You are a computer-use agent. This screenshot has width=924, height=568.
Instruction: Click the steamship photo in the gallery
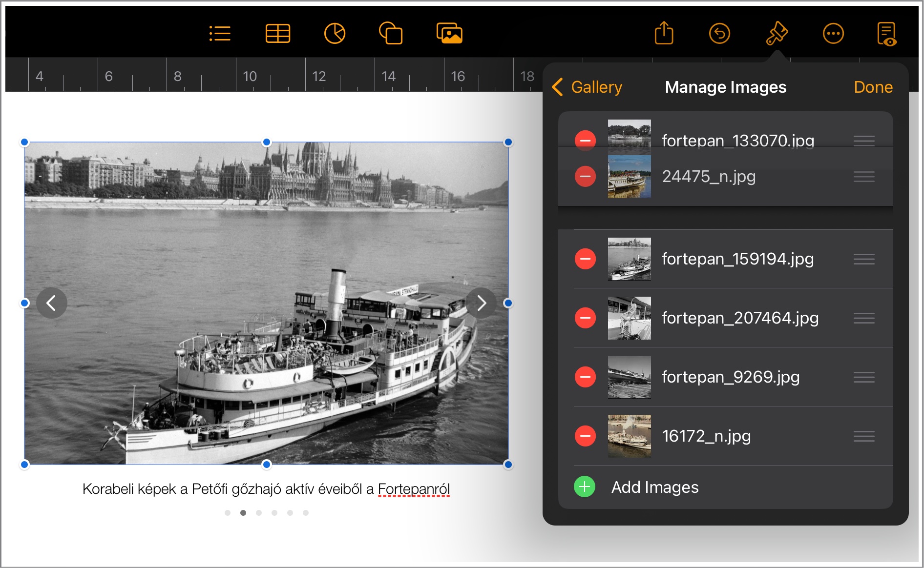(266, 303)
